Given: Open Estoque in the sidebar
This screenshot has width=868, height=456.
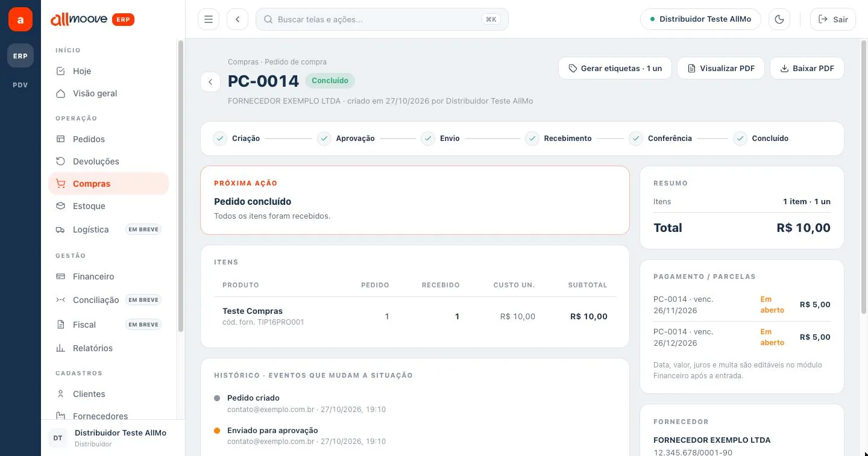Looking at the screenshot, I should tap(108, 206).
